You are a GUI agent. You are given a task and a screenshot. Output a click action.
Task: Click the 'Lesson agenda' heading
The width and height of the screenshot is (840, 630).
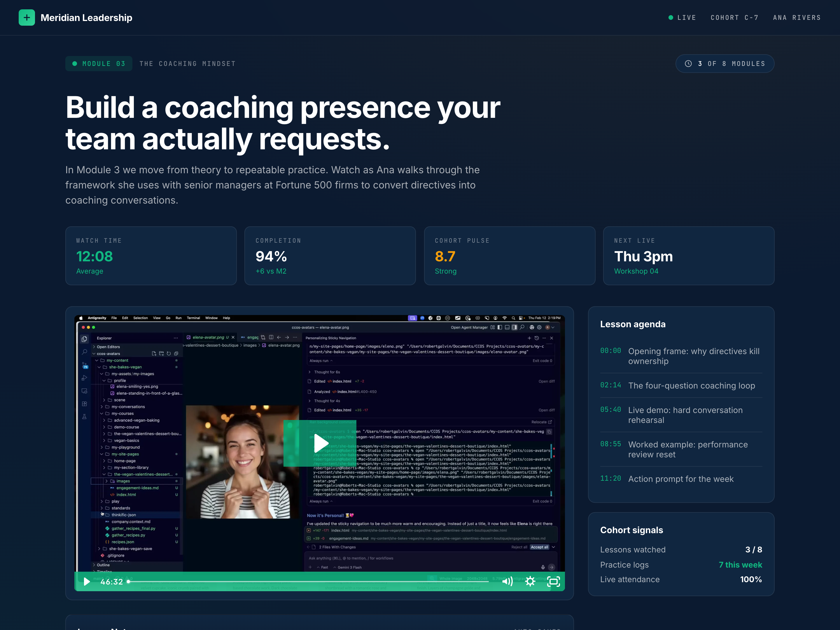tap(633, 324)
